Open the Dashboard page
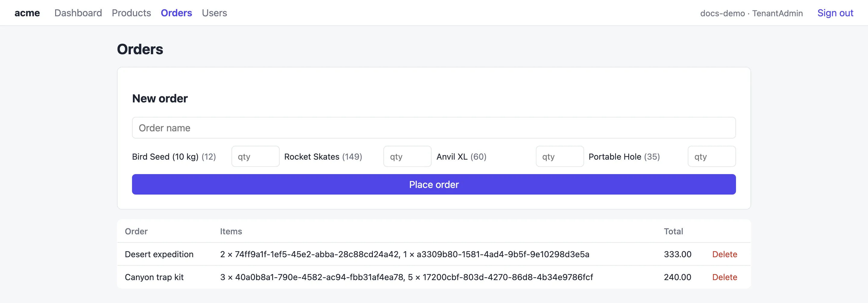This screenshot has width=868, height=303. click(78, 13)
